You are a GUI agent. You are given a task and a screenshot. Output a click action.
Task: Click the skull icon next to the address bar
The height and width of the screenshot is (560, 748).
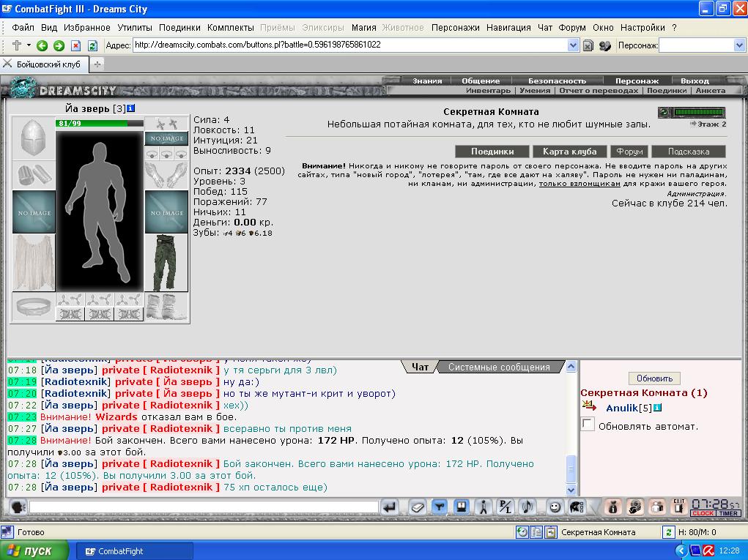605,46
